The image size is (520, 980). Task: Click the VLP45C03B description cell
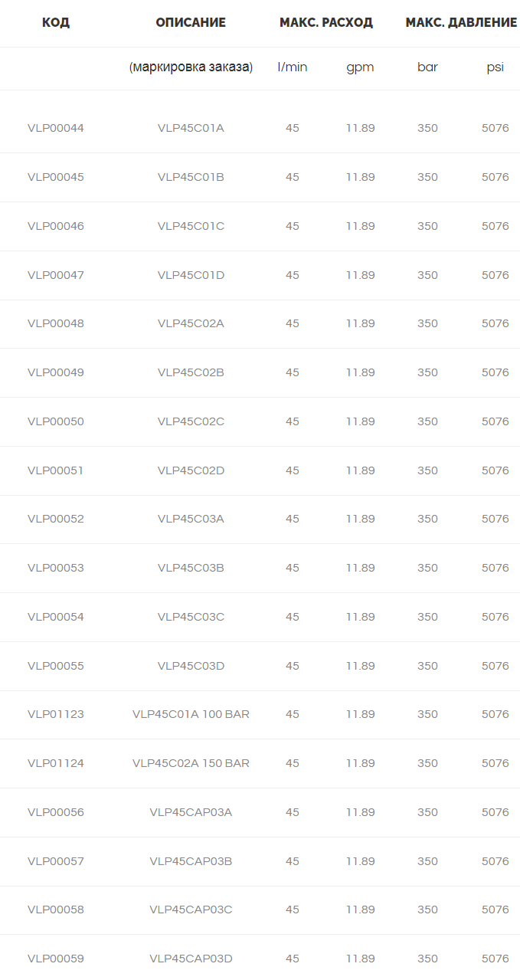tap(191, 568)
